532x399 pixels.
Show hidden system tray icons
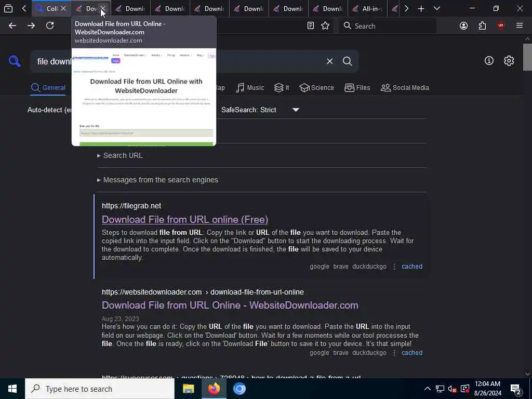[428, 389]
